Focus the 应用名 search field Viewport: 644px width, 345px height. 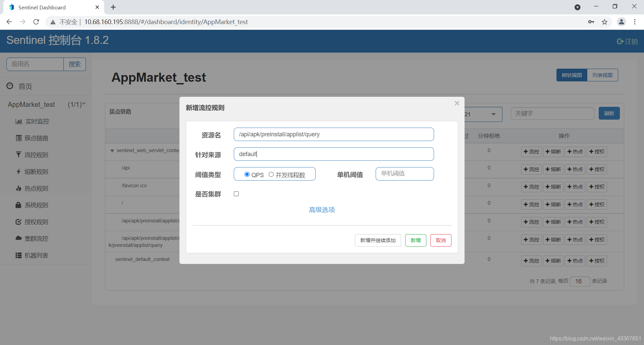coord(35,64)
